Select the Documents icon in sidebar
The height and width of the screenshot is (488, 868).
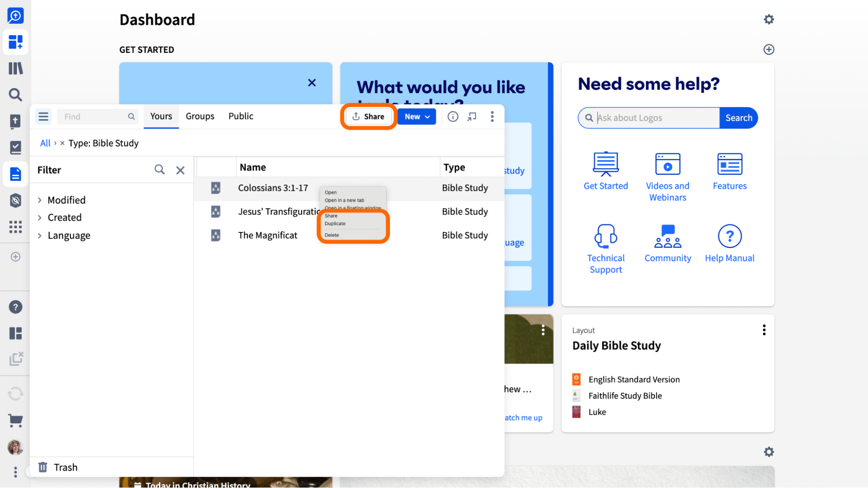tap(16, 174)
